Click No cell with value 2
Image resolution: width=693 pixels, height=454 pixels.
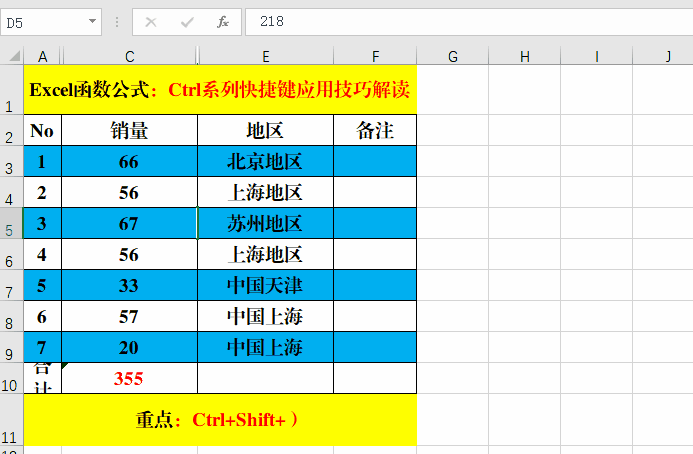click(x=42, y=192)
